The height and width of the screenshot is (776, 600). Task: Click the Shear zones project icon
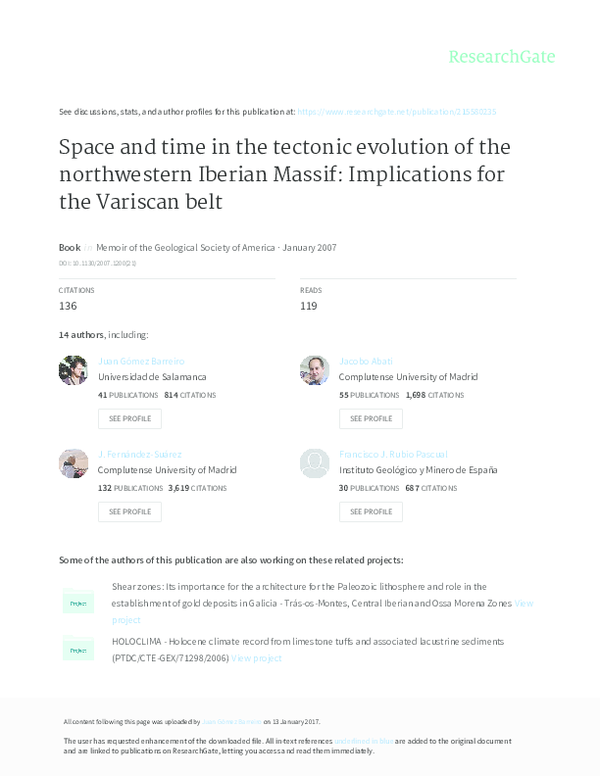[78, 603]
